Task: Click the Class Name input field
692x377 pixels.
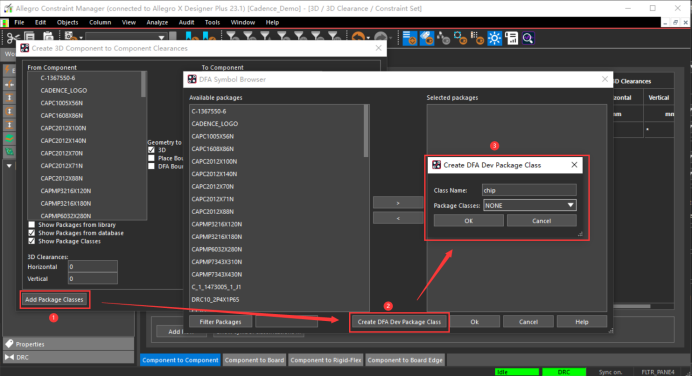Action: (x=529, y=190)
